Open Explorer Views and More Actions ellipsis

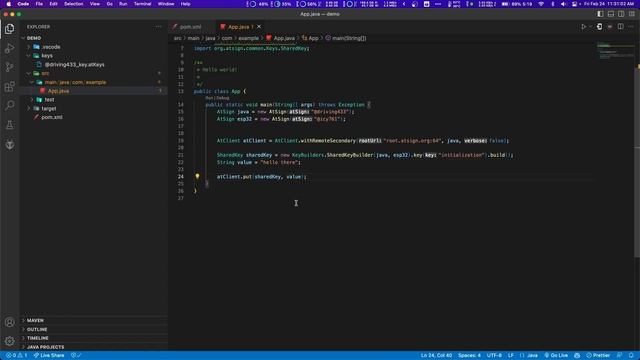[x=158, y=27]
